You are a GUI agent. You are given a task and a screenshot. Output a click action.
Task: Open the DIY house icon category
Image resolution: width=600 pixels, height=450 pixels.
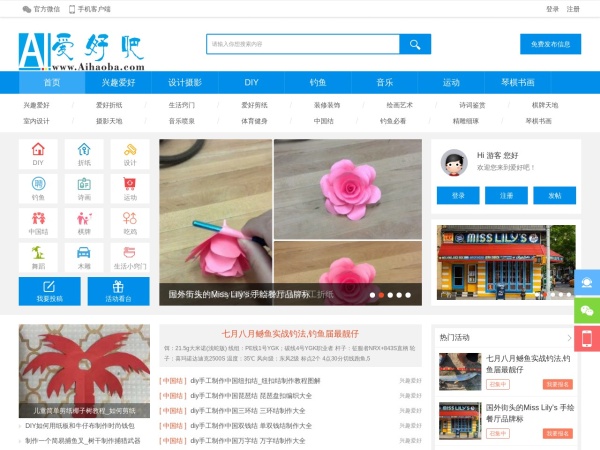(x=38, y=154)
